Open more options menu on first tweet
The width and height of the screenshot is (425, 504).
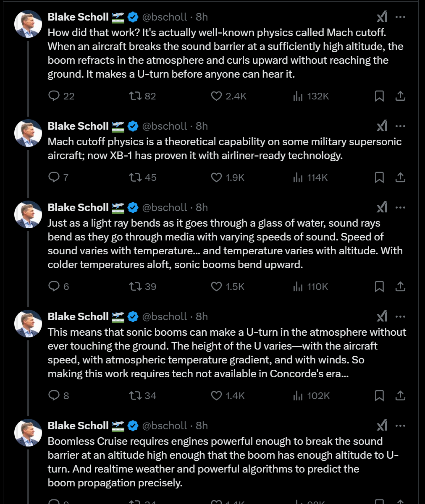click(x=401, y=17)
